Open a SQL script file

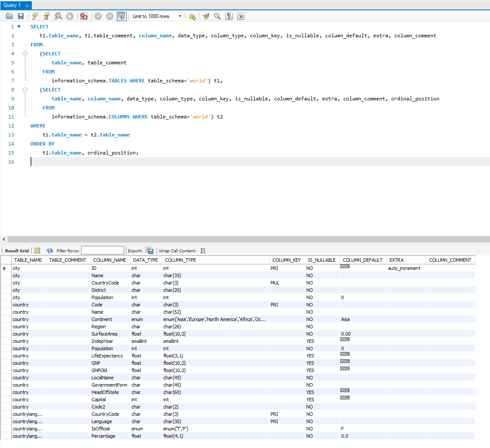click(x=9, y=16)
